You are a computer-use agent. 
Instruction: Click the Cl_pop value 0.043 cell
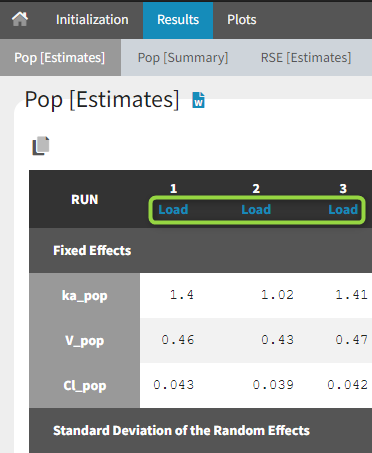[x=173, y=385]
